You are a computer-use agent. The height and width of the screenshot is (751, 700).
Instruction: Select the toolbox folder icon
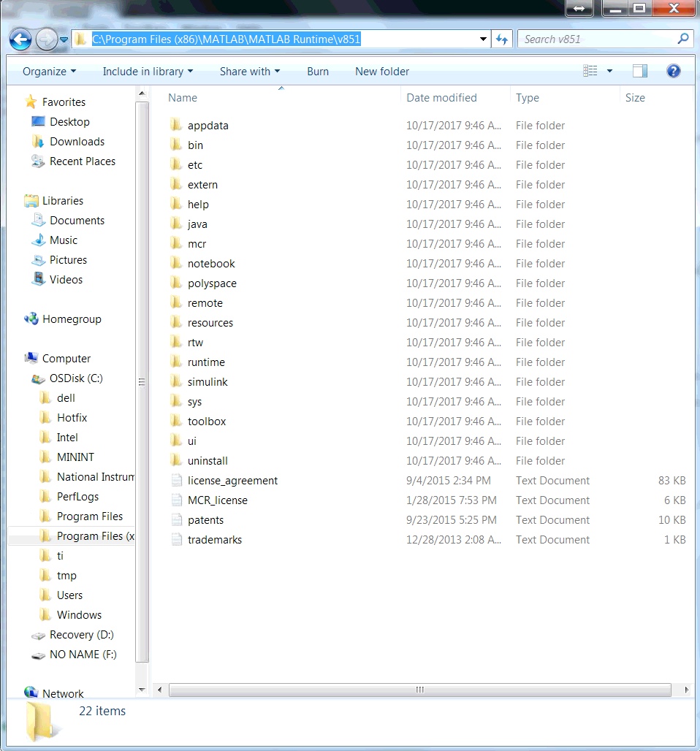coord(176,421)
